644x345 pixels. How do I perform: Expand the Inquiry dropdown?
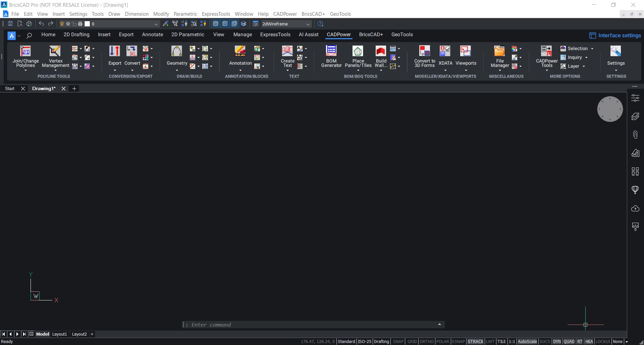[x=586, y=58]
